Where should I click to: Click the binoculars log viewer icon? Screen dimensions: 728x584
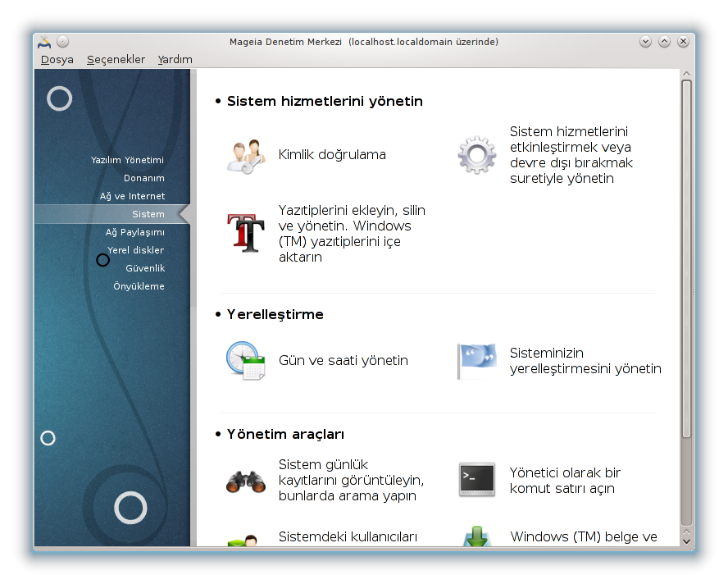click(246, 481)
